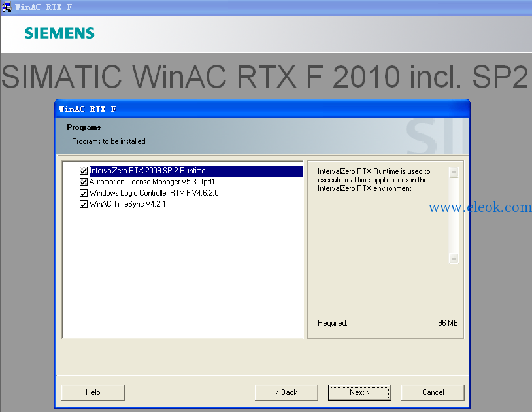Select IntervalZero RTX 2009 SP 2 Runtime row
Image resolution: width=532 pixels, height=412 pixels.
(196, 171)
